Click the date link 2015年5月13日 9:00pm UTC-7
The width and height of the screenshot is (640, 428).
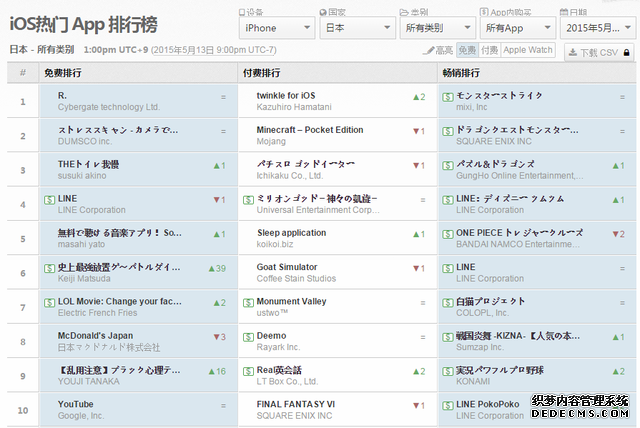coord(213,50)
